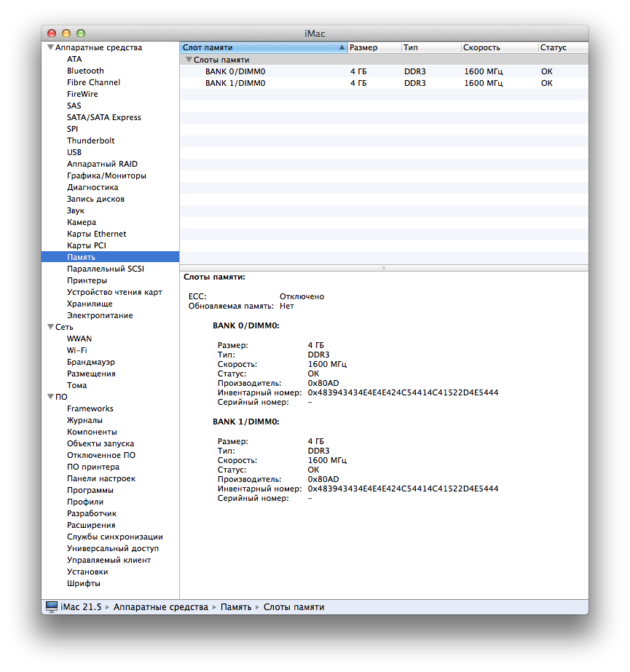Sort by the Статус column header

click(x=563, y=47)
